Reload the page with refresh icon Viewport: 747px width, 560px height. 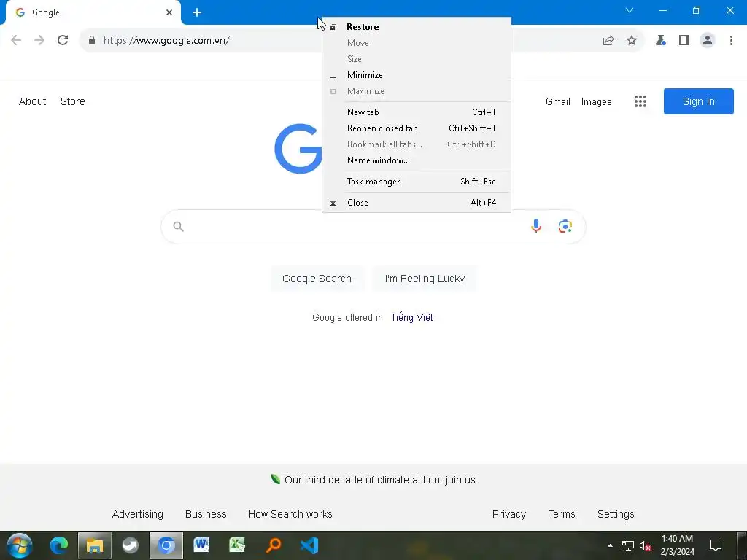click(x=63, y=41)
